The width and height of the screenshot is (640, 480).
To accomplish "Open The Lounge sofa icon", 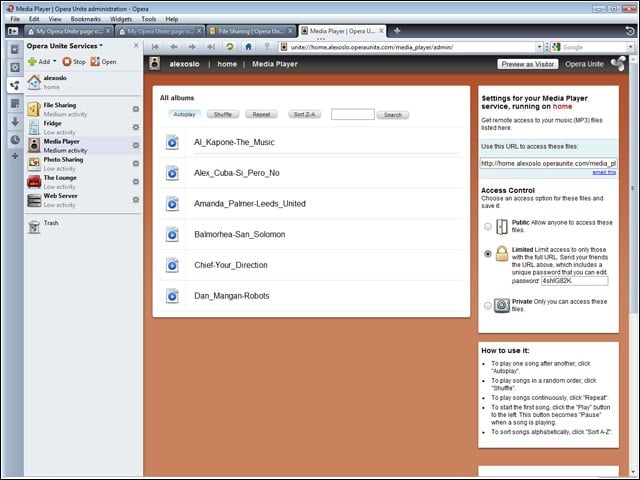I will (x=34, y=182).
